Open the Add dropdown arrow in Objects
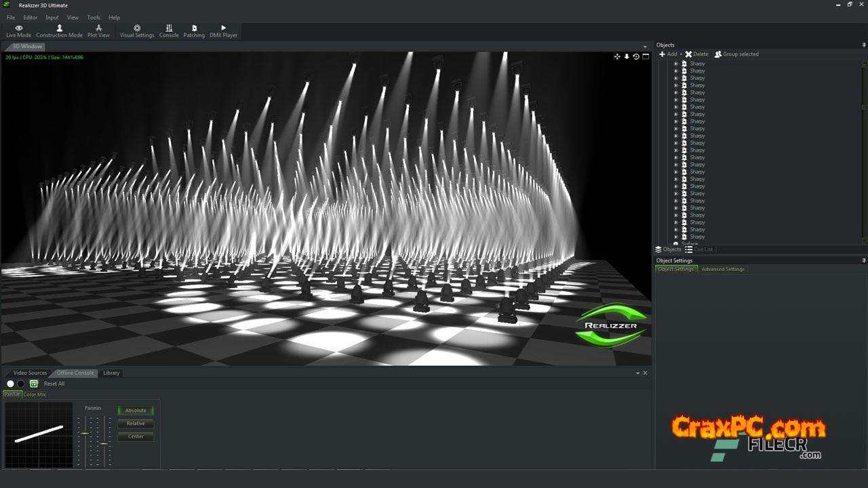Image resolution: width=868 pixels, height=488 pixels. point(680,54)
